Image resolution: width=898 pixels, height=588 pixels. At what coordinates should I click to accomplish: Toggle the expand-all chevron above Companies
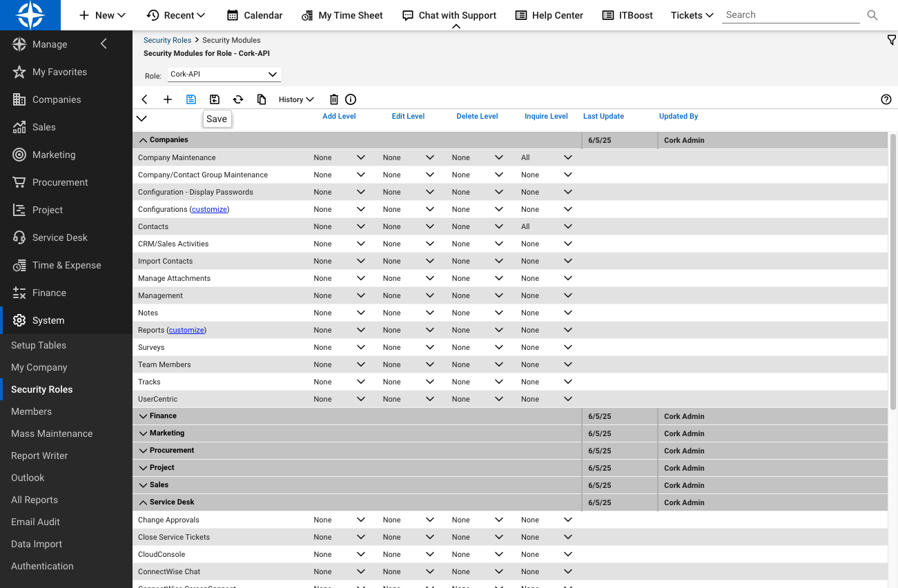[x=141, y=119]
